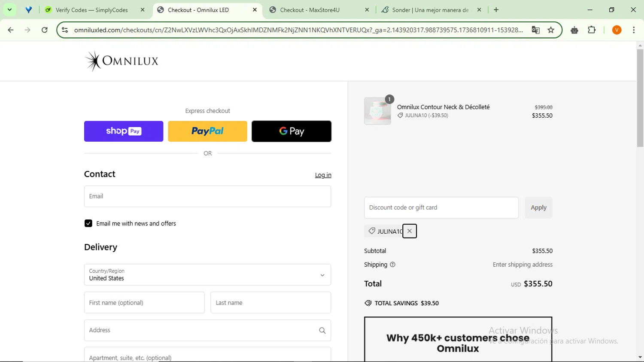Close the Sonder tab
Screen dimensions: 644x362
click(479, 10)
